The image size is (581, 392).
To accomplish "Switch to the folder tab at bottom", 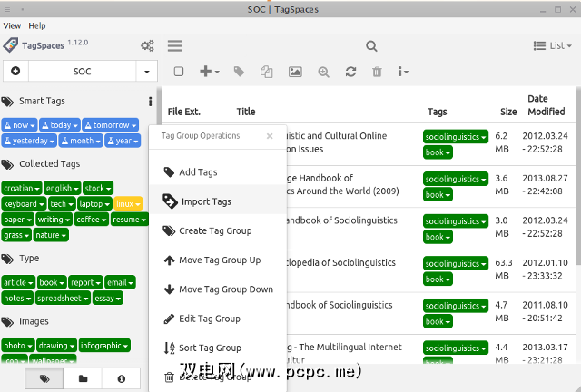I will 83,379.
